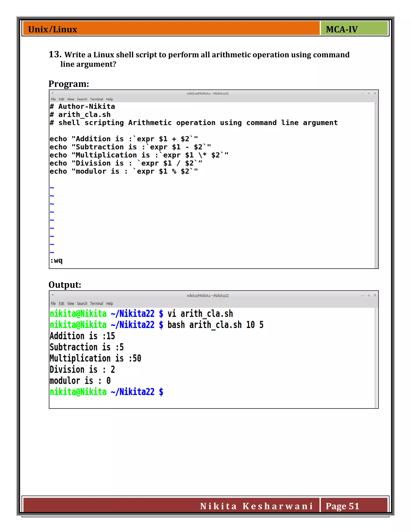Screen dimensions: 411x532
Task: Open Terminal menu in Output terminal window
Action: point(96,304)
